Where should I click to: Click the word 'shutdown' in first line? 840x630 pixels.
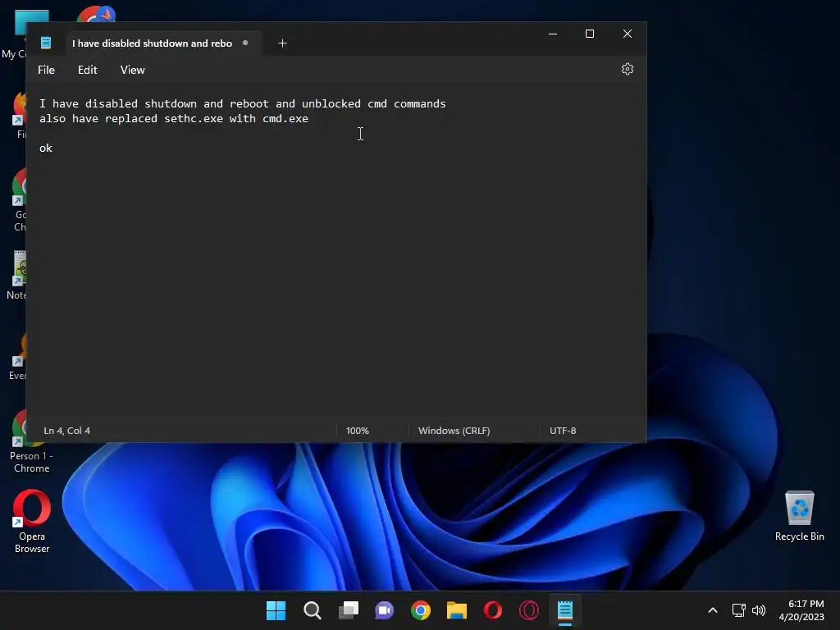171,103
